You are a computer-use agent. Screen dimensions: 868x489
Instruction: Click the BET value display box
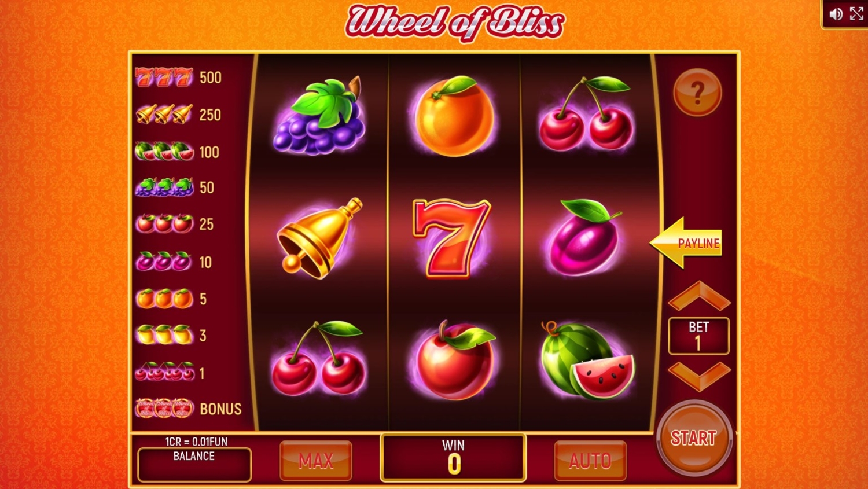[699, 336]
